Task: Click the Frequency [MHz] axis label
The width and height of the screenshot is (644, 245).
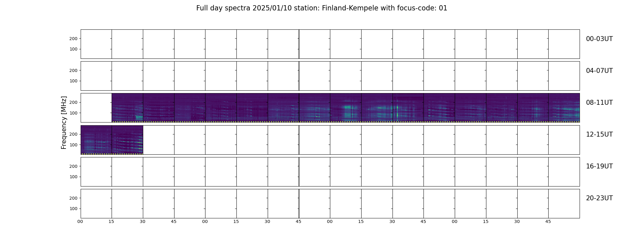Action: coord(64,123)
